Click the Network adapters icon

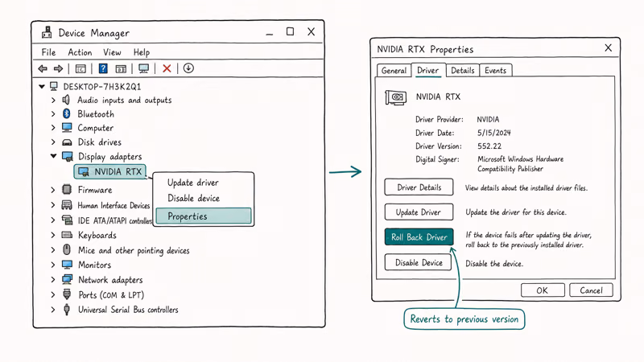[x=67, y=279]
